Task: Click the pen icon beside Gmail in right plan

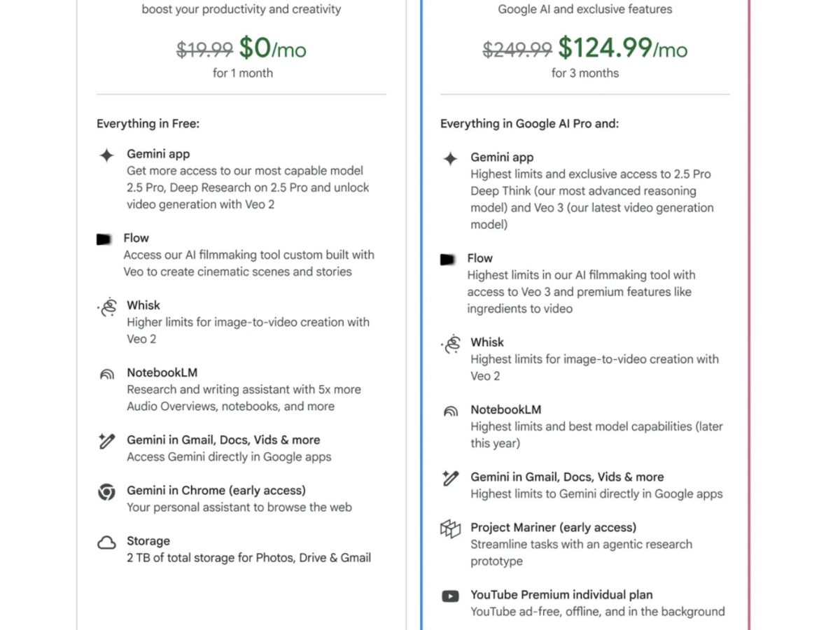Action: (x=450, y=478)
